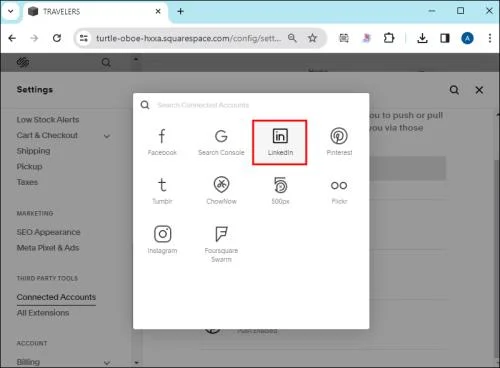Select the ChowNow account icon
The height and width of the screenshot is (368, 500).
[221, 191]
